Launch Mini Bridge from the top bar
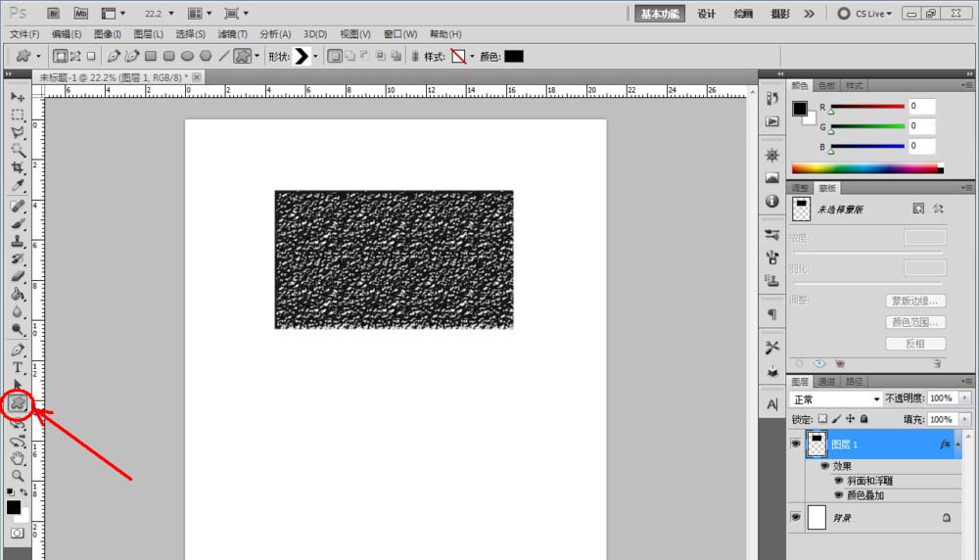Screen dimensions: 979x560 (80, 14)
